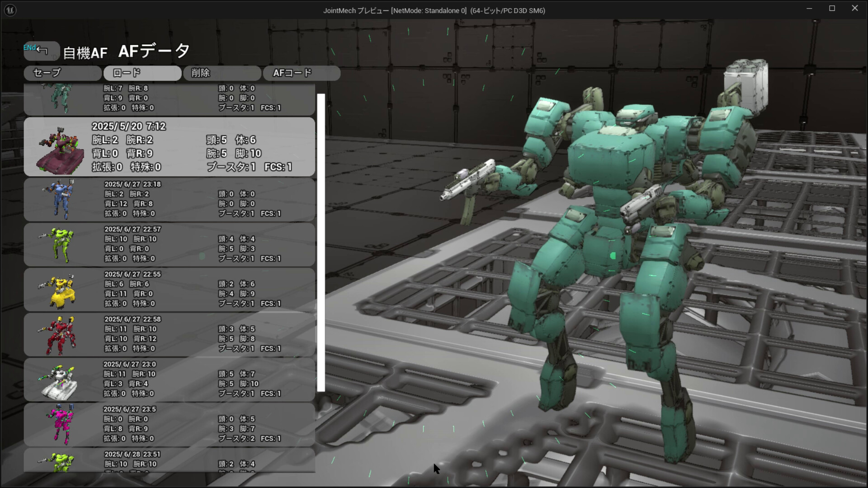
Task: Select the red mech thumbnail
Action: 61,334
